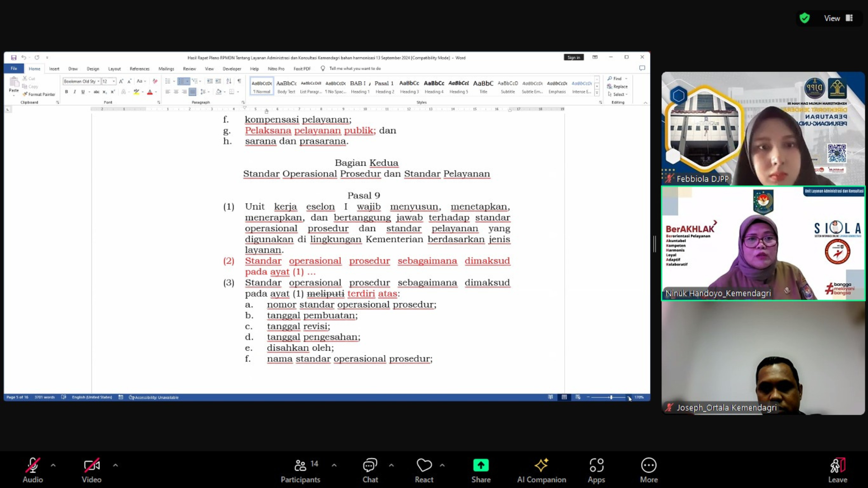Open the More menu in Zoom toolbar
868x488 pixels.
(649, 470)
